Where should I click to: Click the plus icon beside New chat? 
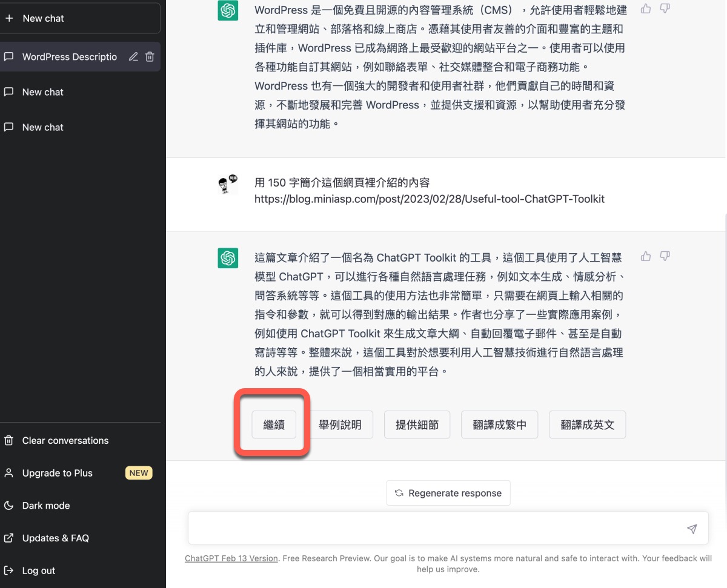point(8,18)
